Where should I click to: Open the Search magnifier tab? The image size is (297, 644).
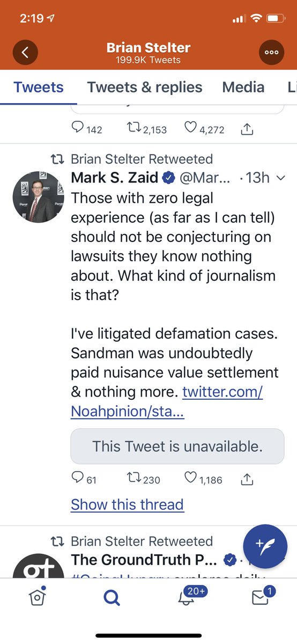point(112,597)
